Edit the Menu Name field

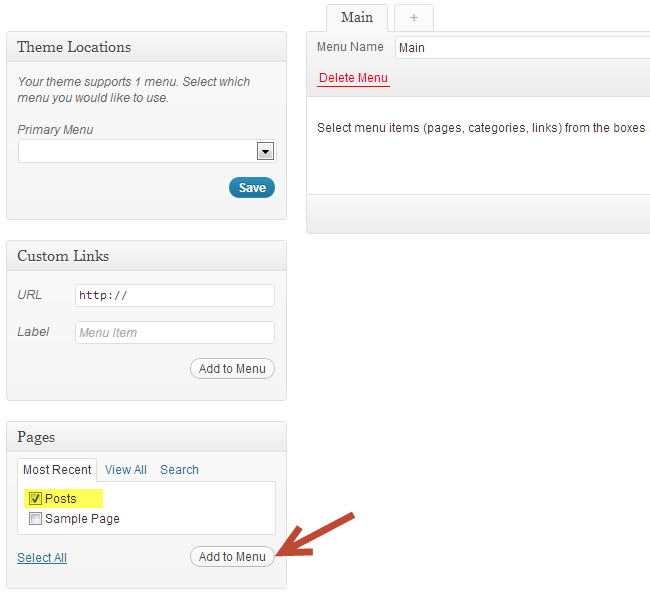(x=522, y=47)
